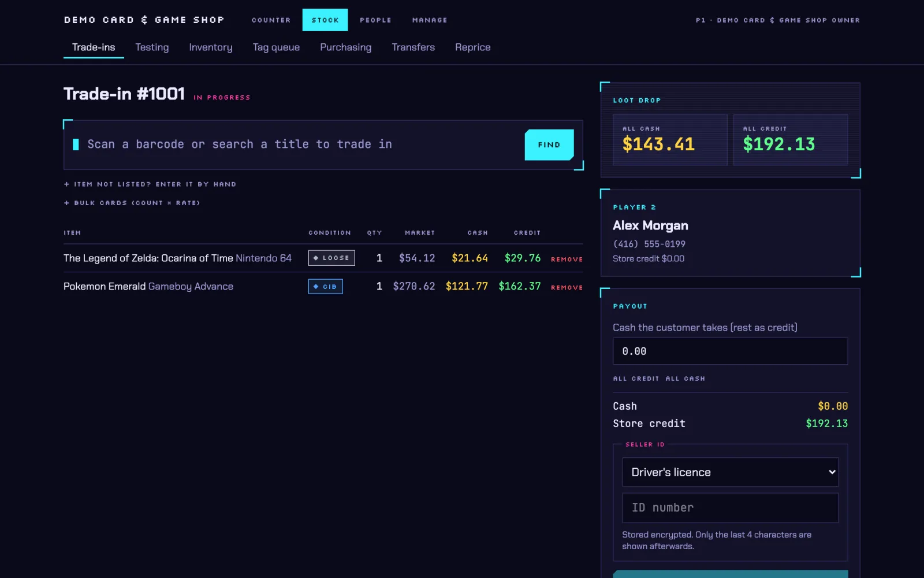Open the Manage section

pos(430,20)
